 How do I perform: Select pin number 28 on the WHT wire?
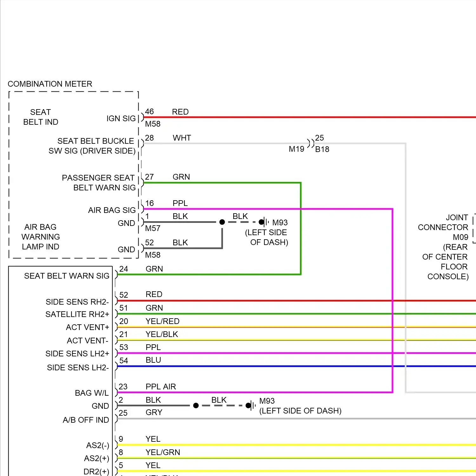[149, 138]
